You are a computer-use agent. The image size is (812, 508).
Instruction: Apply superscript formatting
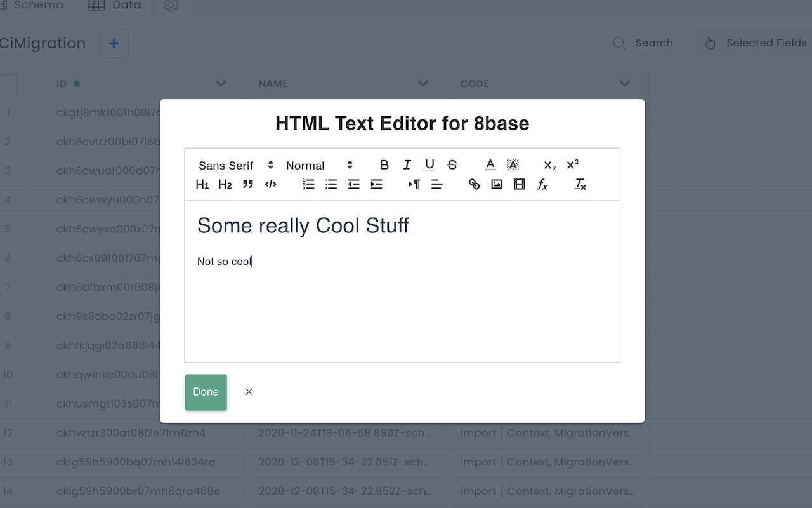[573, 165]
